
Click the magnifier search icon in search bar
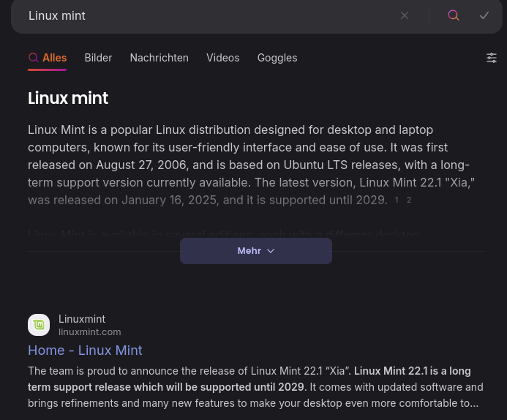click(454, 15)
